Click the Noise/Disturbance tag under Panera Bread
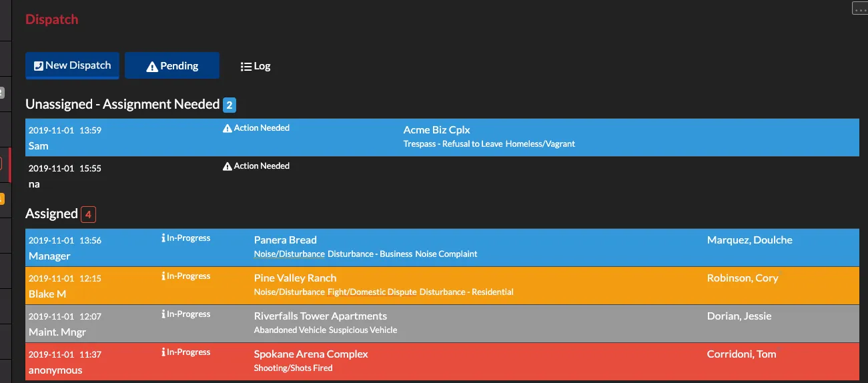Image resolution: width=868 pixels, height=383 pixels. (290, 254)
